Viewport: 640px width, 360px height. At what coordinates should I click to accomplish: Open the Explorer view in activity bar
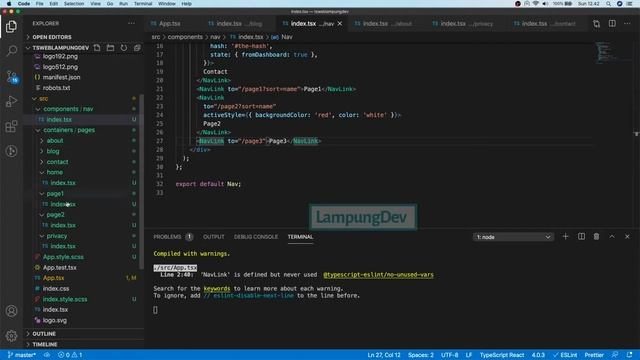tap(11, 27)
